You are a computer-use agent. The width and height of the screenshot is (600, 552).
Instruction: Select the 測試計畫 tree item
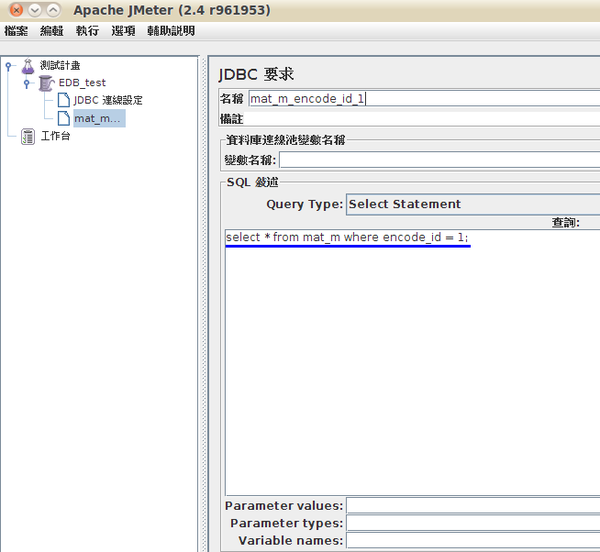pyautogui.click(x=60, y=65)
